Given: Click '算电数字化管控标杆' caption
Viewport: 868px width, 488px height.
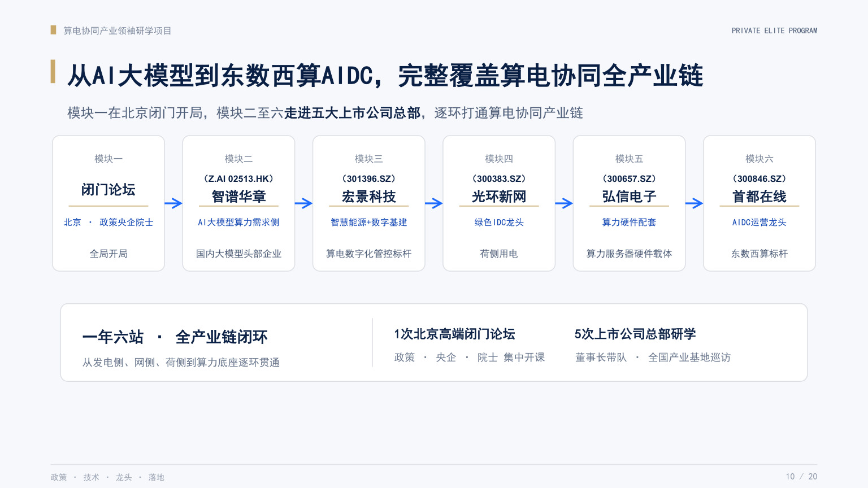Looking at the screenshot, I should (x=369, y=254).
